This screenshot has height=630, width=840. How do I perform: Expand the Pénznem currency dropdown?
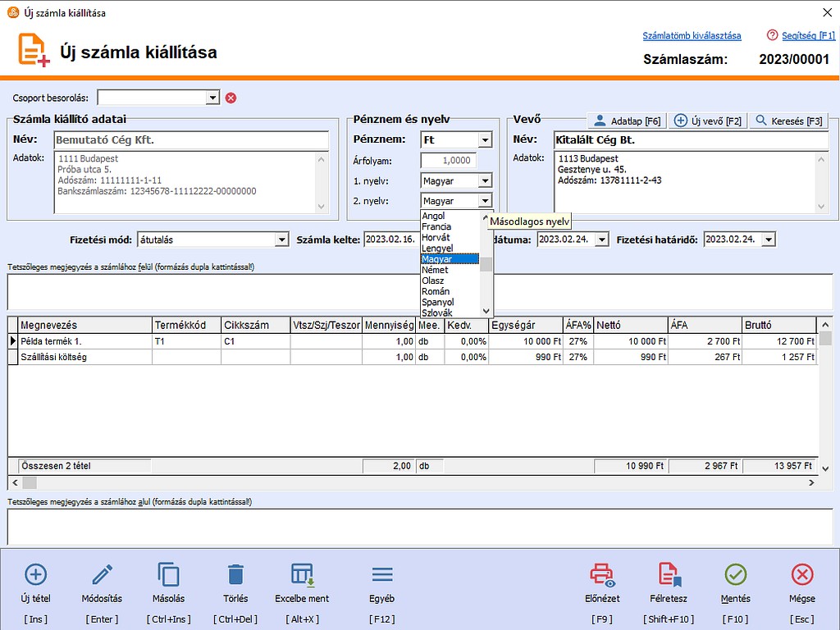pos(485,140)
